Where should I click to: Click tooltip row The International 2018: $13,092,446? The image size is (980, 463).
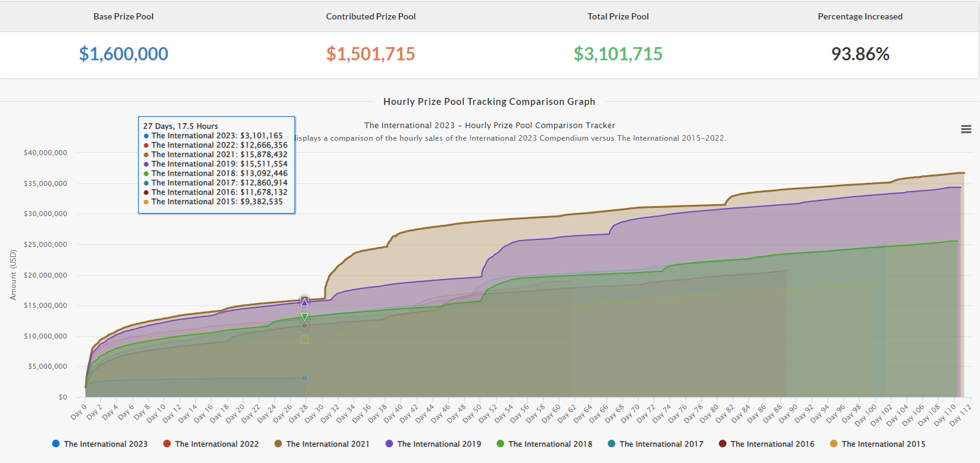pos(215,173)
